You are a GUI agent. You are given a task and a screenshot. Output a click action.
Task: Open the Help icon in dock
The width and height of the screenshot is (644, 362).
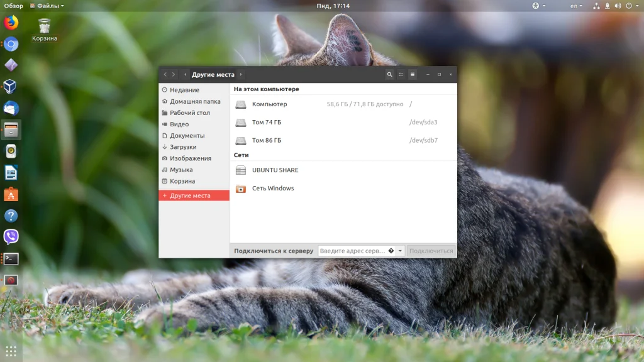[x=11, y=216]
